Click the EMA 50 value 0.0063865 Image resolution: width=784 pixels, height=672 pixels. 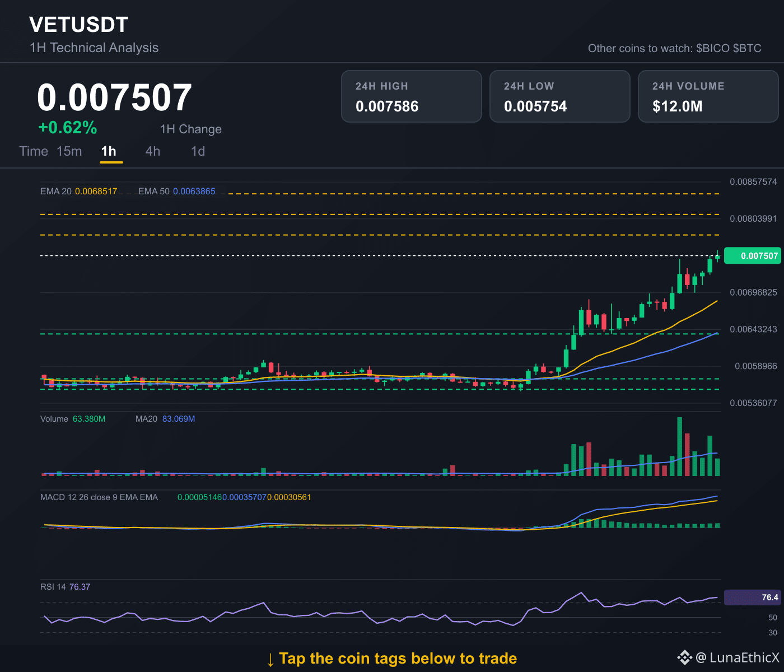194,192
